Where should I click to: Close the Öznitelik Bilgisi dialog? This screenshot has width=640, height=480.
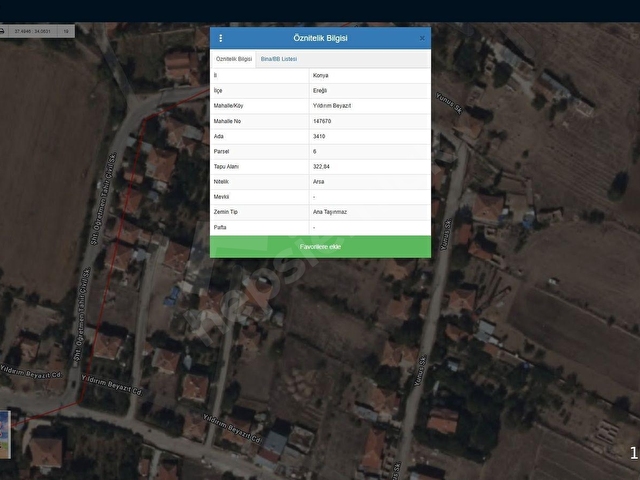(x=422, y=38)
